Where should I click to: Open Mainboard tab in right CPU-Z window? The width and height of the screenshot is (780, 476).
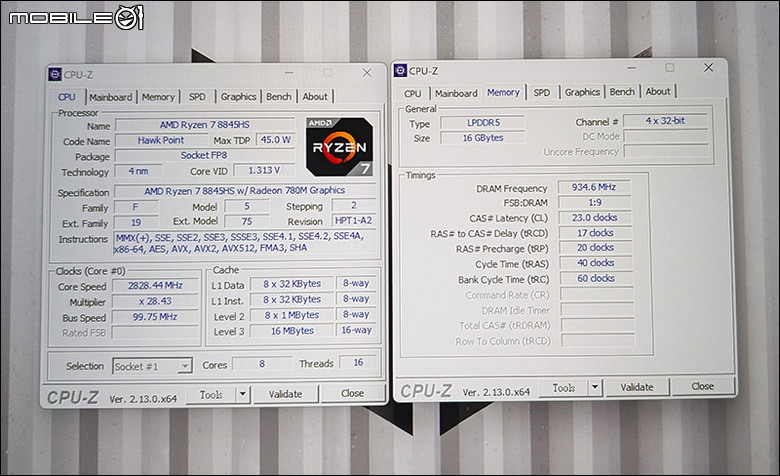[x=456, y=94]
